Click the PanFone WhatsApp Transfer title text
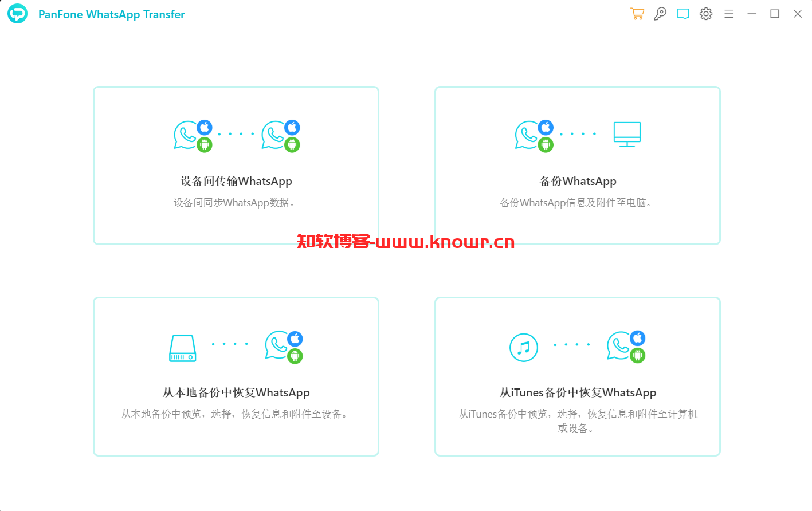The height and width of the screenshot is (511, 812). coord(112,14)
